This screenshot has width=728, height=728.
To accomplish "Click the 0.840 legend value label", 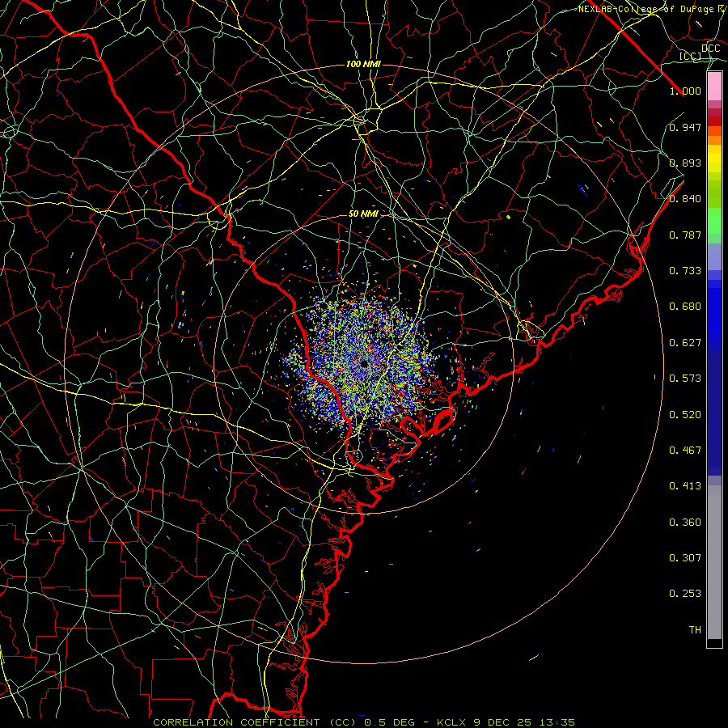I will click(685, 199).
